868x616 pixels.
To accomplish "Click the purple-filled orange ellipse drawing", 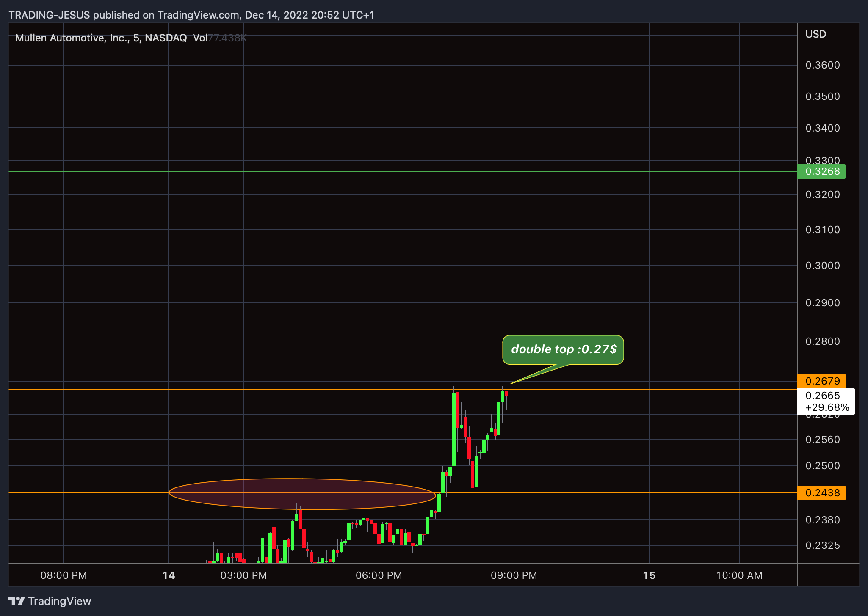I will pyautogui.click(x=302, y=494).
